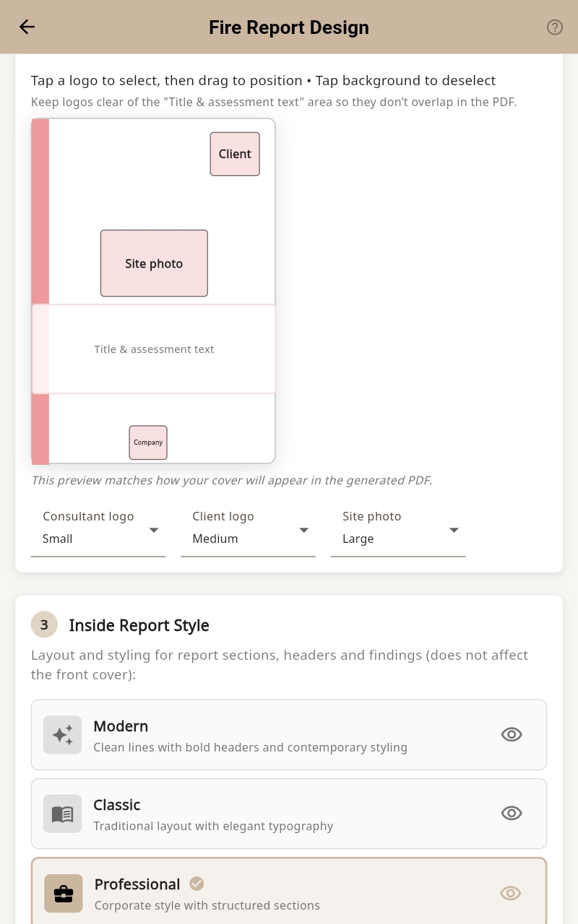Click 'Traditional layout with elegant typography' text
This screenshot has width=578, height=924.
(x=213, y=827)
